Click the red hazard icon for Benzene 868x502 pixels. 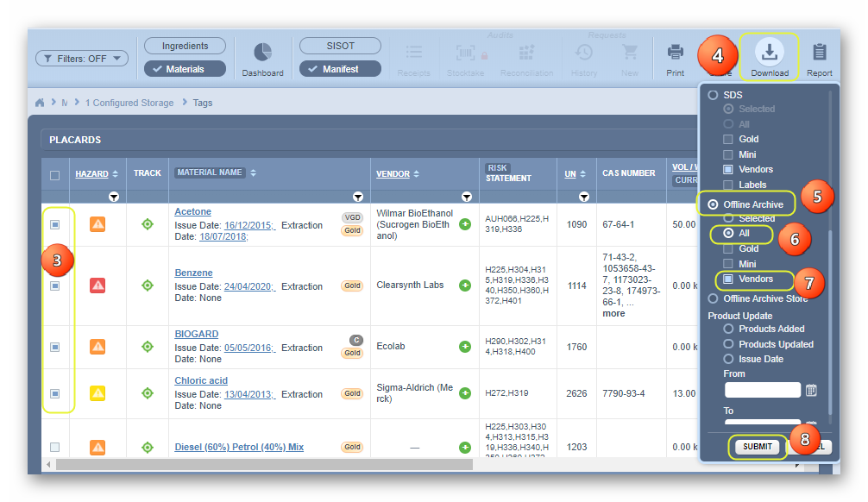click(x=97, y=286)
